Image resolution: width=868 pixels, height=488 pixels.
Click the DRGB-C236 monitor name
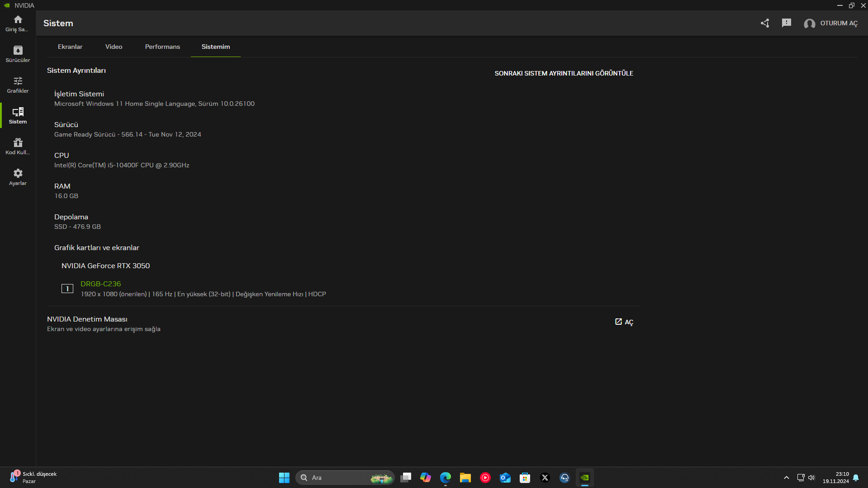[100, 284]
